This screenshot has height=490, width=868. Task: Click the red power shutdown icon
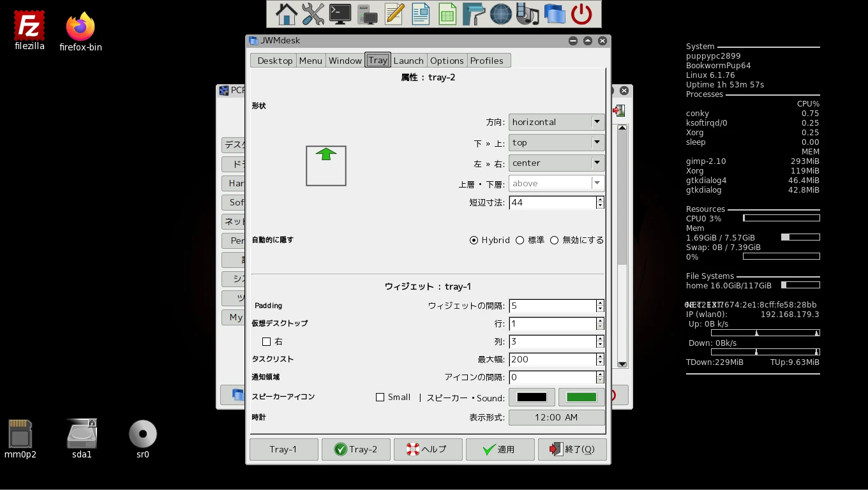point(581,14)
